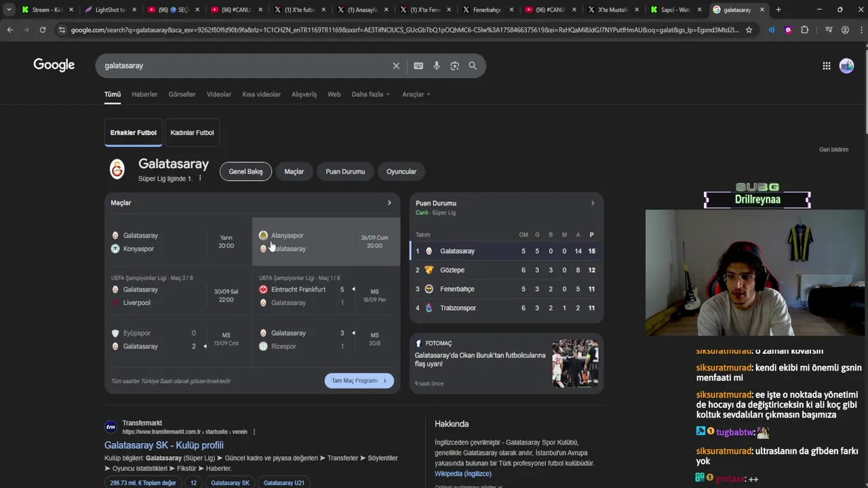Select Trabzonspor row in standings

[x=507, y=308]
